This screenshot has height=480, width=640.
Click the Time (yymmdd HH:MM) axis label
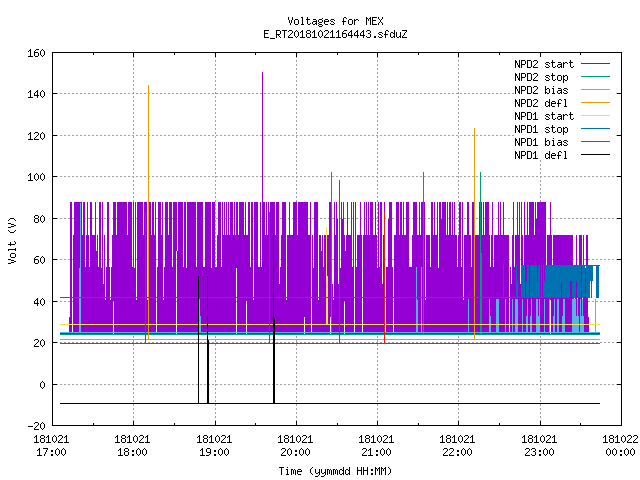(335, 471)
